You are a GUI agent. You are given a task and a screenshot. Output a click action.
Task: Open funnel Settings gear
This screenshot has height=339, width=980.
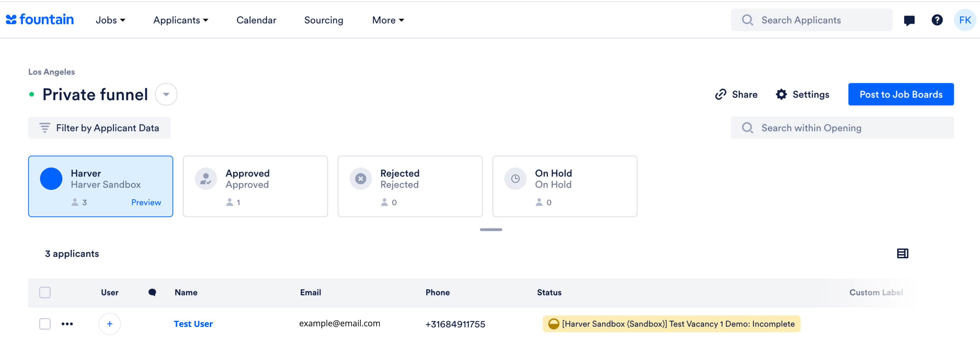(781, 94)
